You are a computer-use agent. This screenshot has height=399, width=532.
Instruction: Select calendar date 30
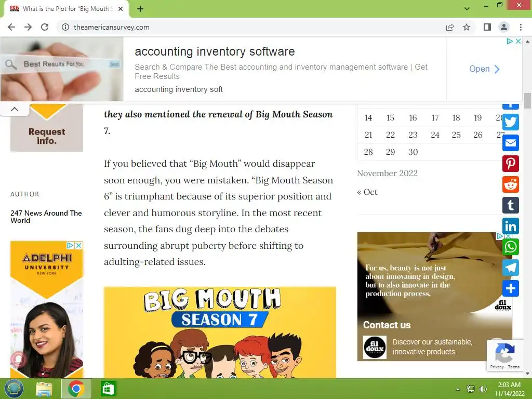tap(413, 152)
